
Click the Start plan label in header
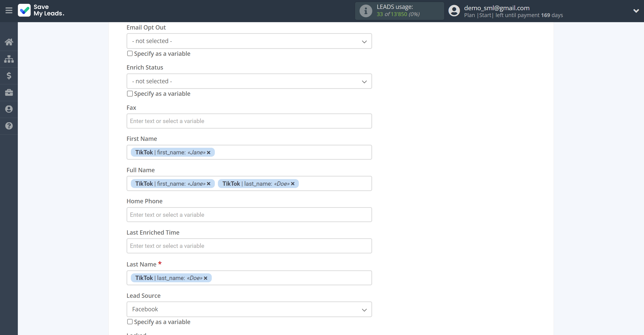point(486,15)
